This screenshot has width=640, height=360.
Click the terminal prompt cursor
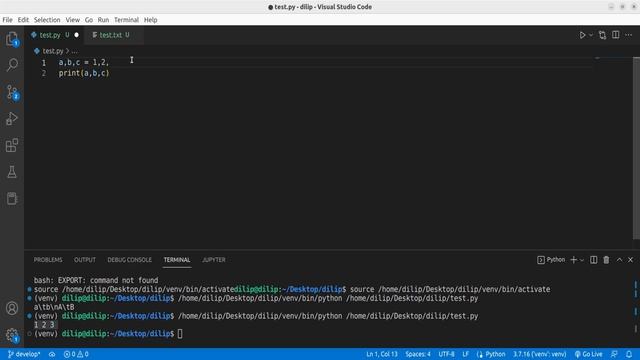[180, 334]
